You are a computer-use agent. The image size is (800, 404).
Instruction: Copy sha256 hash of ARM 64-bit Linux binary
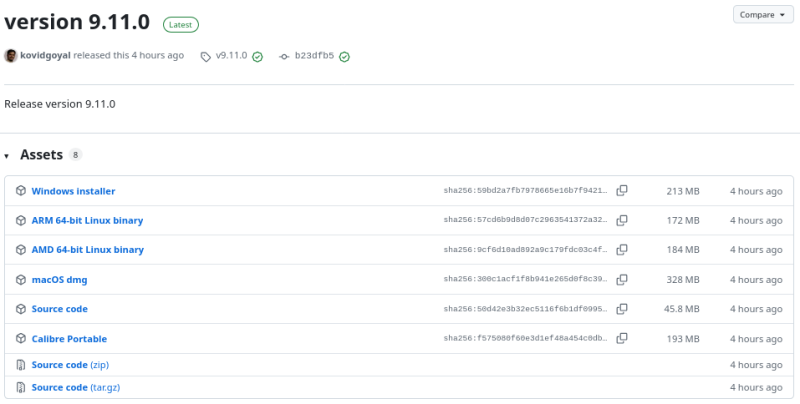coord(621,220)
